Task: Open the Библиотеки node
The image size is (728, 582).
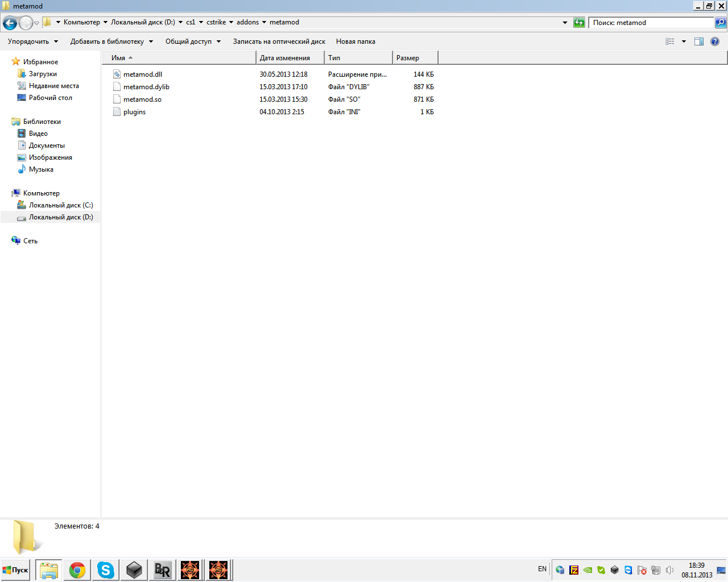Action: [42, 122]
